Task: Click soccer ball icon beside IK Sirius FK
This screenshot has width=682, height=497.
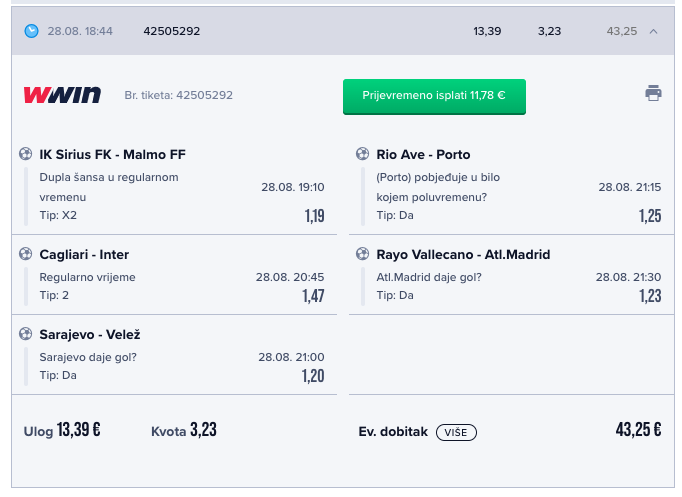Action: click(26, 154)
